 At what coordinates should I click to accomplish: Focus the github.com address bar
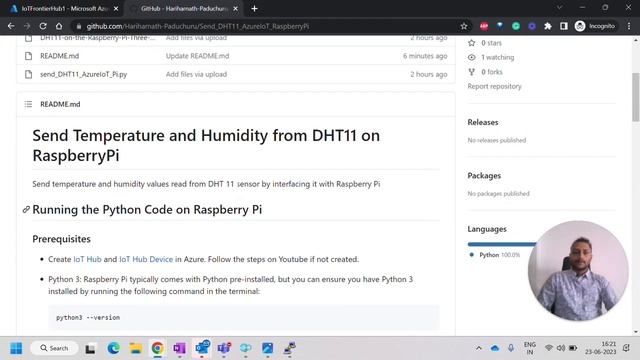click(269, 26)
